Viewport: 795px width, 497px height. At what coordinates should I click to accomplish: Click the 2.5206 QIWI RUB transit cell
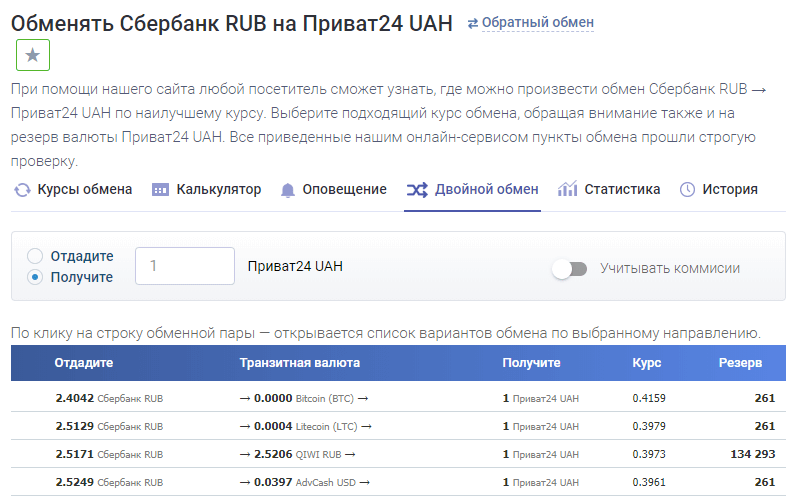[298, 454]
